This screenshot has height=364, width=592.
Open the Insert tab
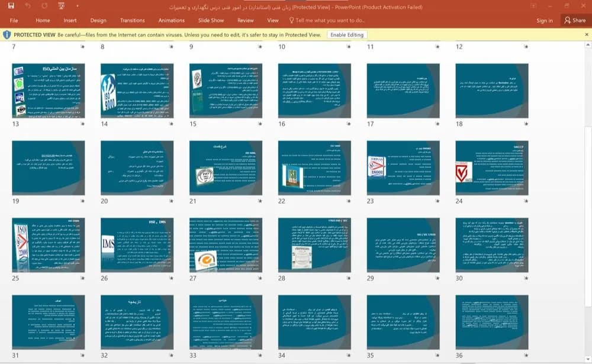click(70, 20)
